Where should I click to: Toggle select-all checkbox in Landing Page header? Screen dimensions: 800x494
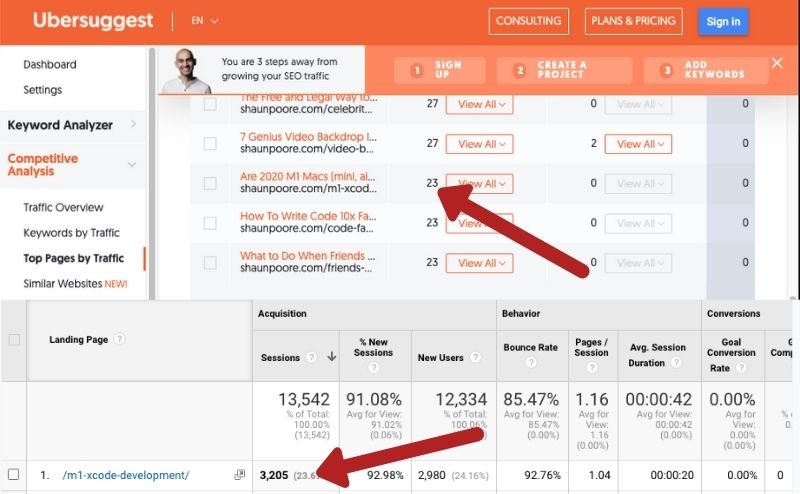14,339
